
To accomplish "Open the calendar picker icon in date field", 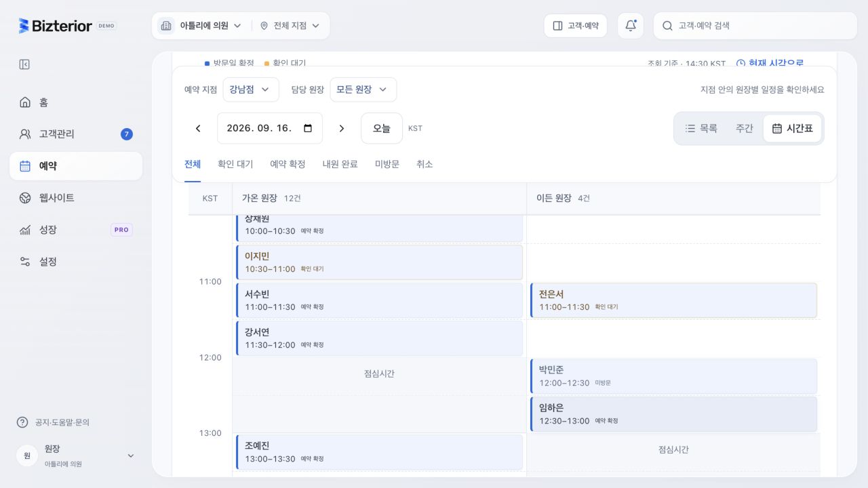I will tap(308, 128).
